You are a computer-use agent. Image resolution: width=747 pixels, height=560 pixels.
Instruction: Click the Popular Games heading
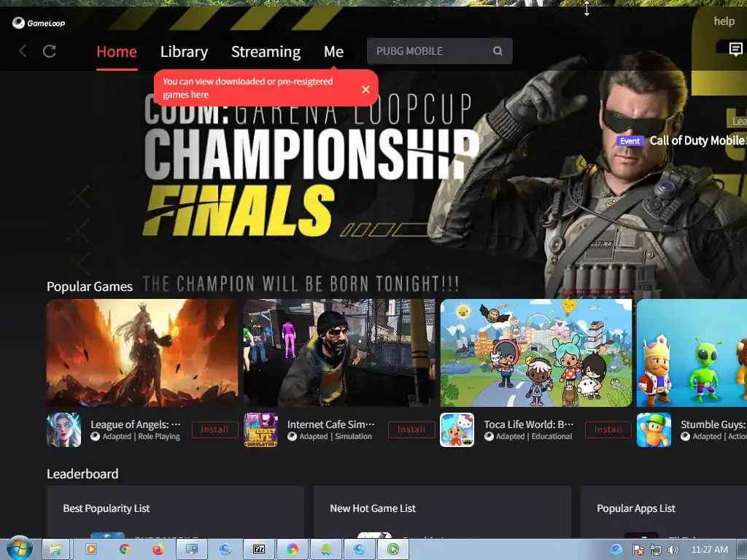[x=90, y=287]
